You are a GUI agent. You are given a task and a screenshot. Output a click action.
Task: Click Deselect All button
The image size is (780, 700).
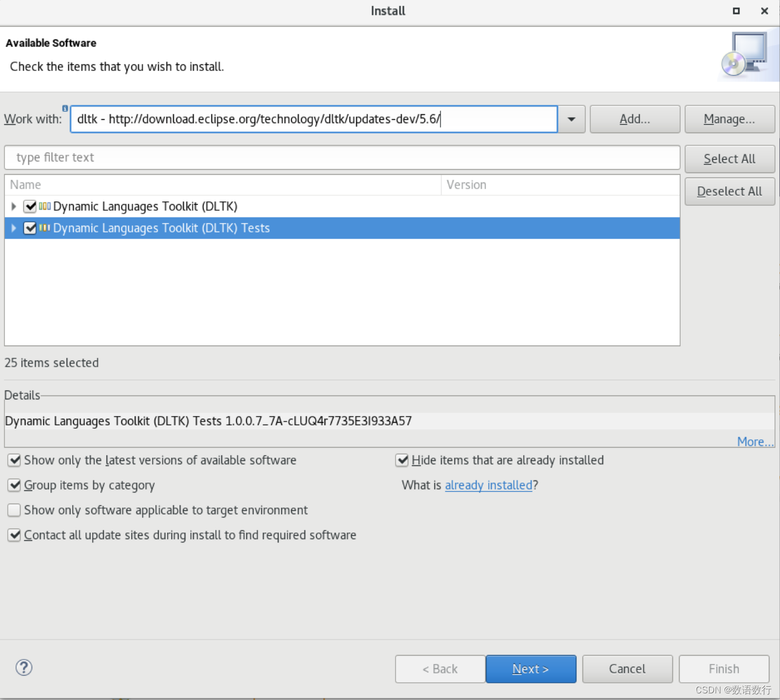(730, 191)
